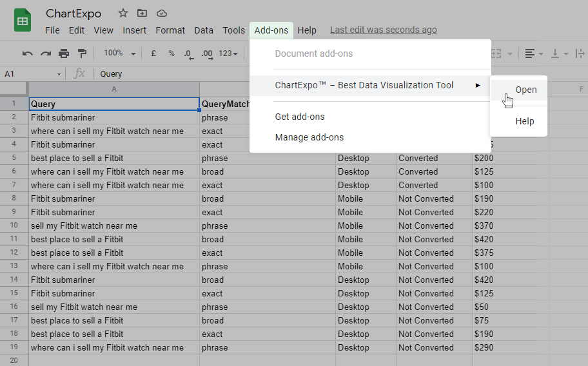Screen dimensions: 588x366
Task: Choose Open in ChartExpo submenu
Action: pos(518,90)
